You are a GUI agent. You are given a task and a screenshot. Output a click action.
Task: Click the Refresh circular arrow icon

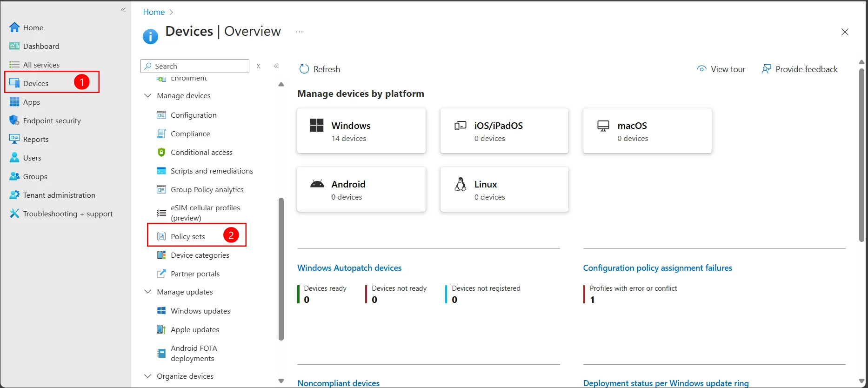pyautogui.click(x=304, y=69)
